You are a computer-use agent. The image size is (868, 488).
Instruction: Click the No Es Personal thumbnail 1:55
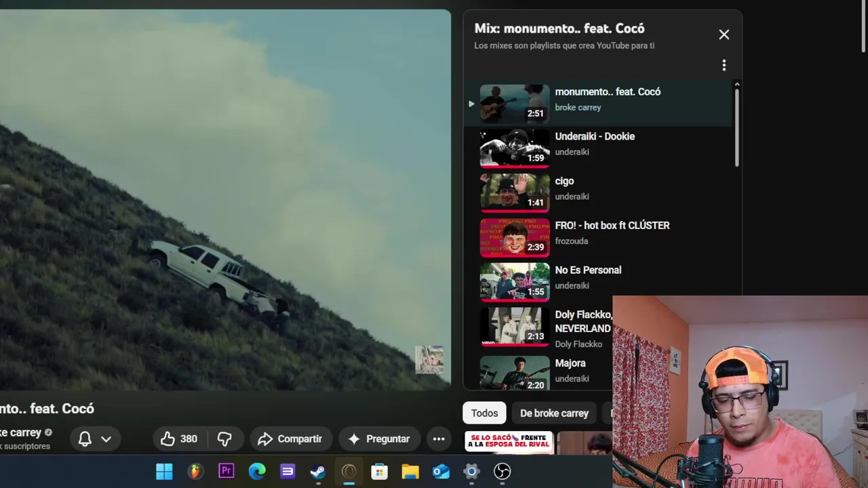515,281
